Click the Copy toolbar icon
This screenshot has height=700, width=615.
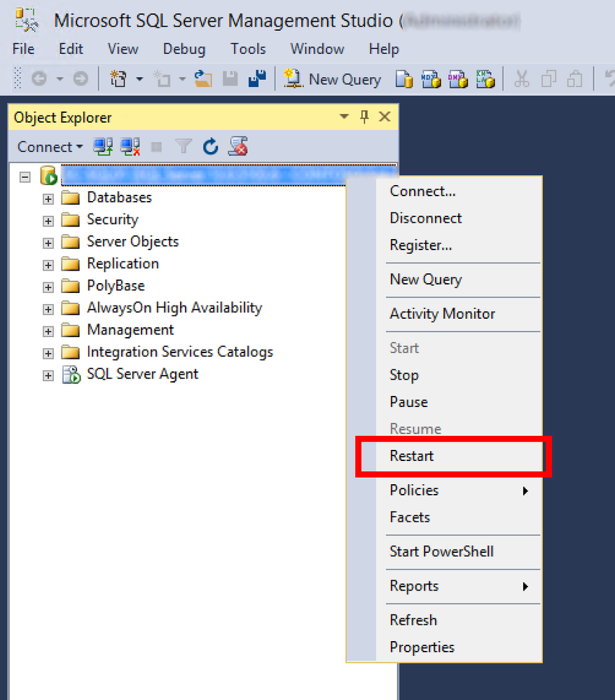coord(548,79)
